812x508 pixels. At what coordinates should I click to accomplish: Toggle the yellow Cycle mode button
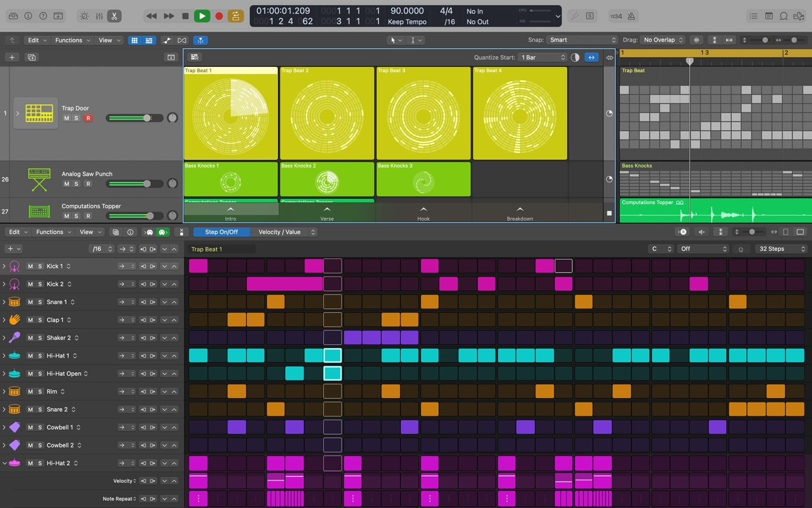click(236, 16)
